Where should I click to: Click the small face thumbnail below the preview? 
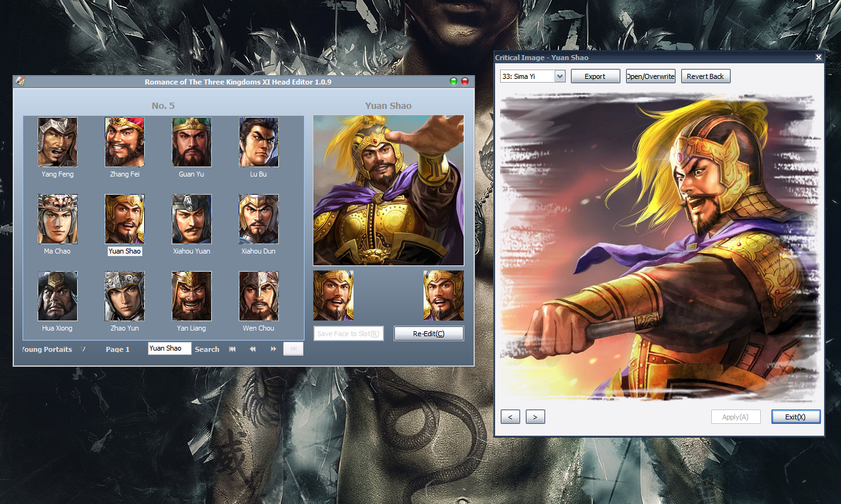[333, 296]
